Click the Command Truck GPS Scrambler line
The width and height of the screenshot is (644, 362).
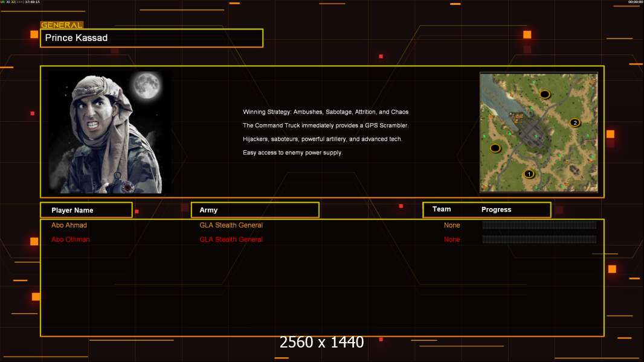click(325, 125)
